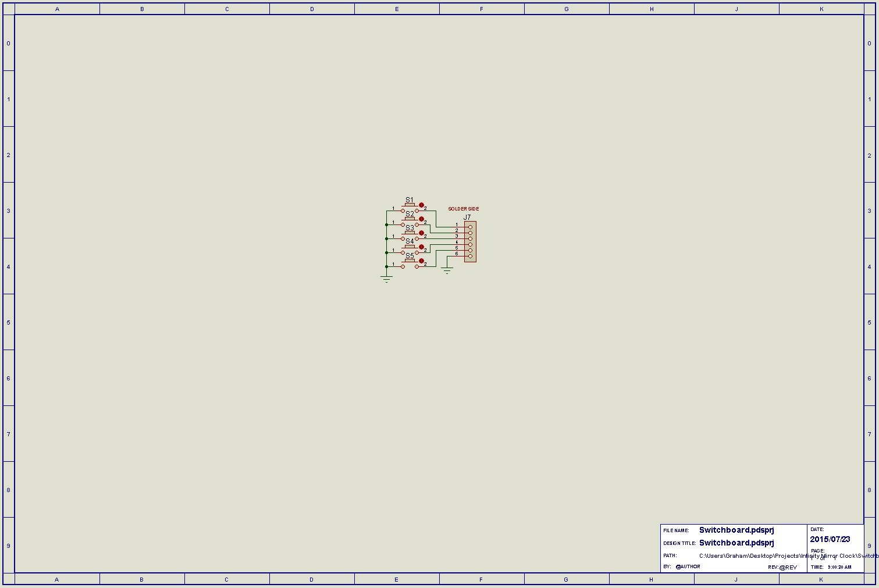Click the @REV placeholder in title block
The height and width of the screenshot is (588, 879).
tap(788, 567)
